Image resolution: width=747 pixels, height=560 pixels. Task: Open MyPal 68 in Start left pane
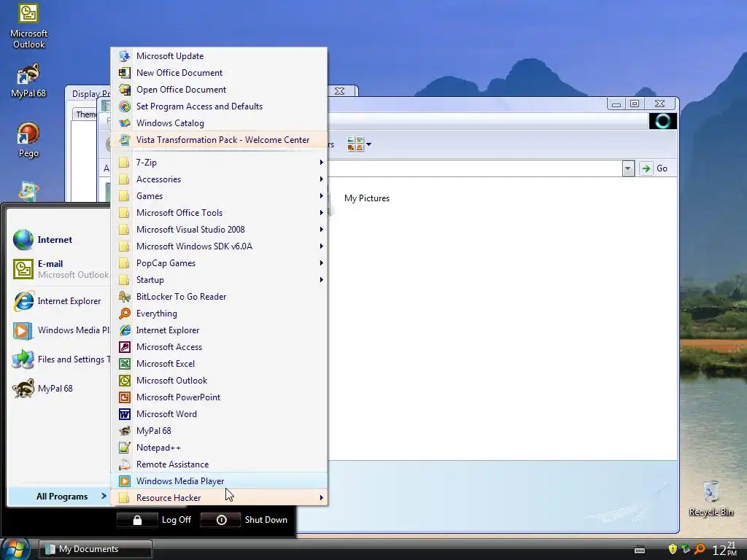pyautogui.click(x=60, y=388)
